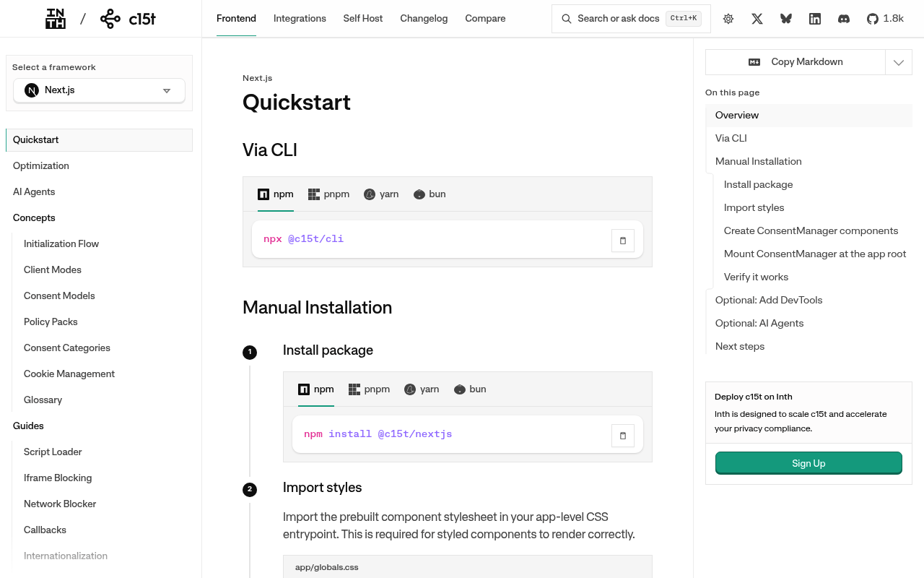The height and width of the screenshot is (578, 924).
Task: Jump to Overview in On this page
Action: pyautogui.click(x=808, y=116)
